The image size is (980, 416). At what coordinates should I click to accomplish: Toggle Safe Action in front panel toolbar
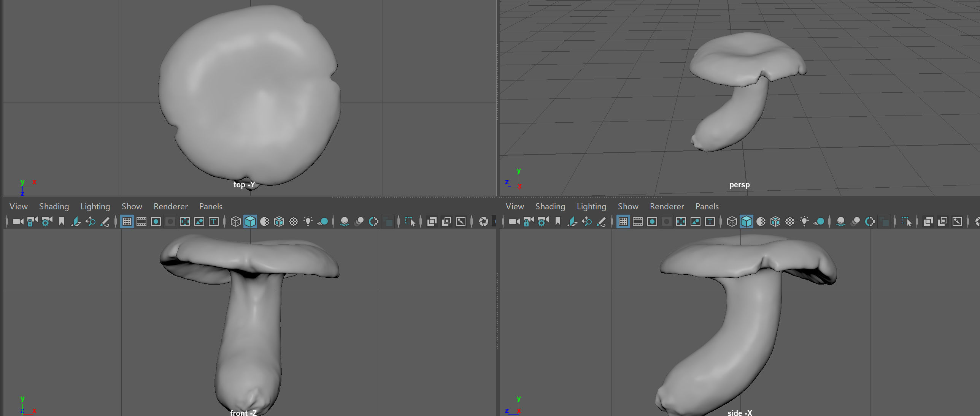point(199,221)
